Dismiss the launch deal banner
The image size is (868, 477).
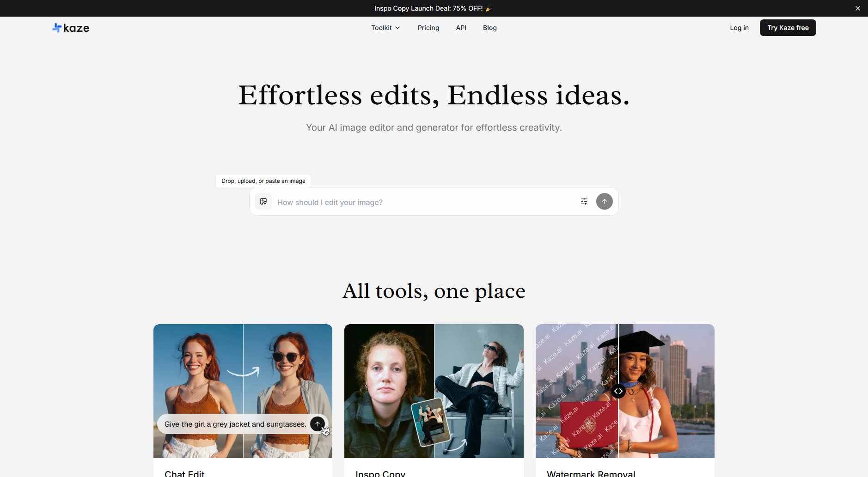click(858, 8)
